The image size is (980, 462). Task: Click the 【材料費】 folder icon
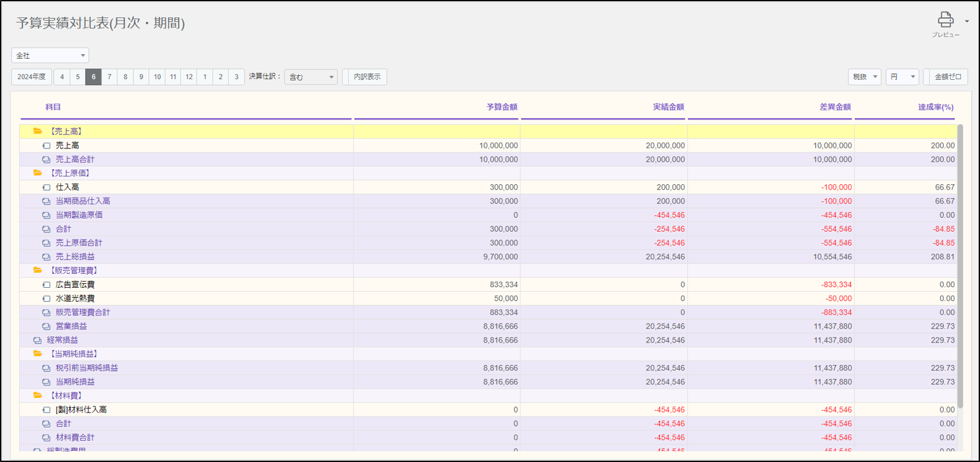tap(38, 395)
